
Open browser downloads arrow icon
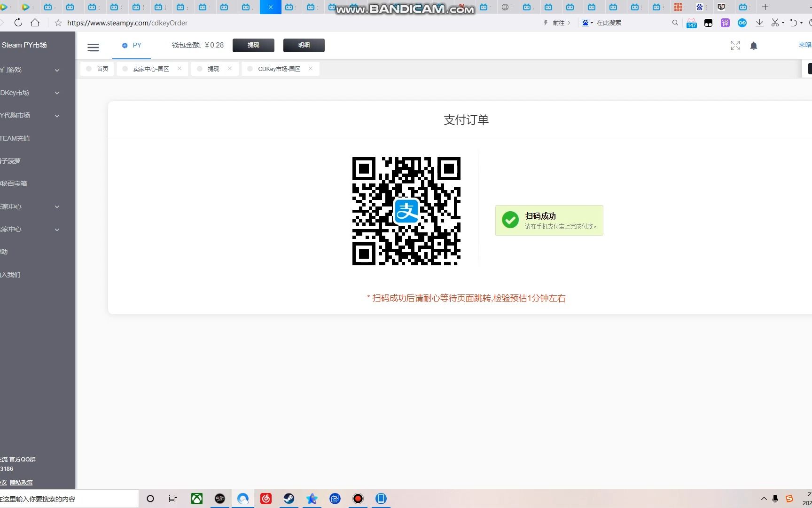click(759, 23)
